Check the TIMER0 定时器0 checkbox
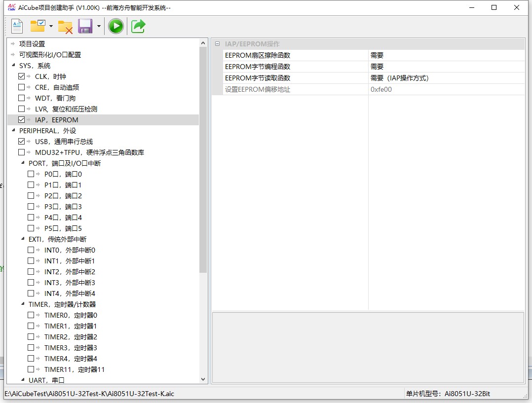The image size is (532, 403). click(x=31, y=315)
